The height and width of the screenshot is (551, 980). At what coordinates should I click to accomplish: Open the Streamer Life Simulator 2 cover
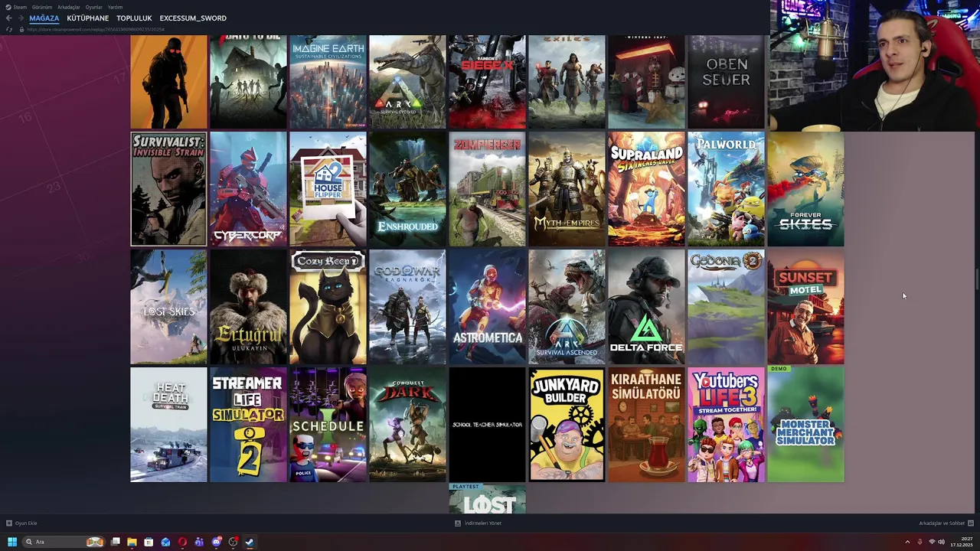pos(248,425)
